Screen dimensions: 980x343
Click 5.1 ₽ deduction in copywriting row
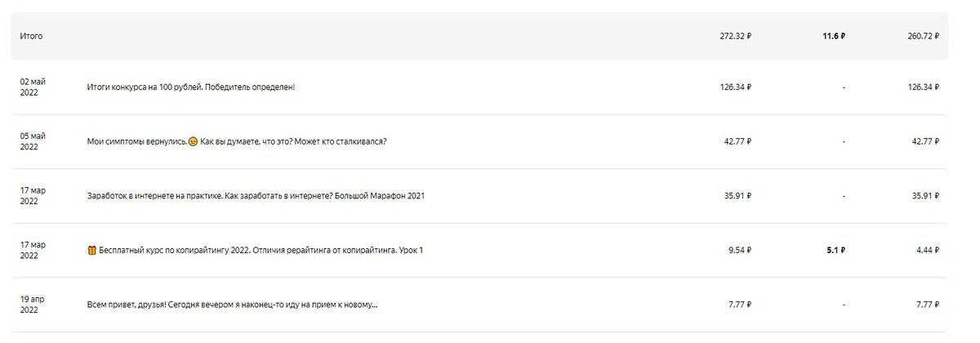pos(836,250)
